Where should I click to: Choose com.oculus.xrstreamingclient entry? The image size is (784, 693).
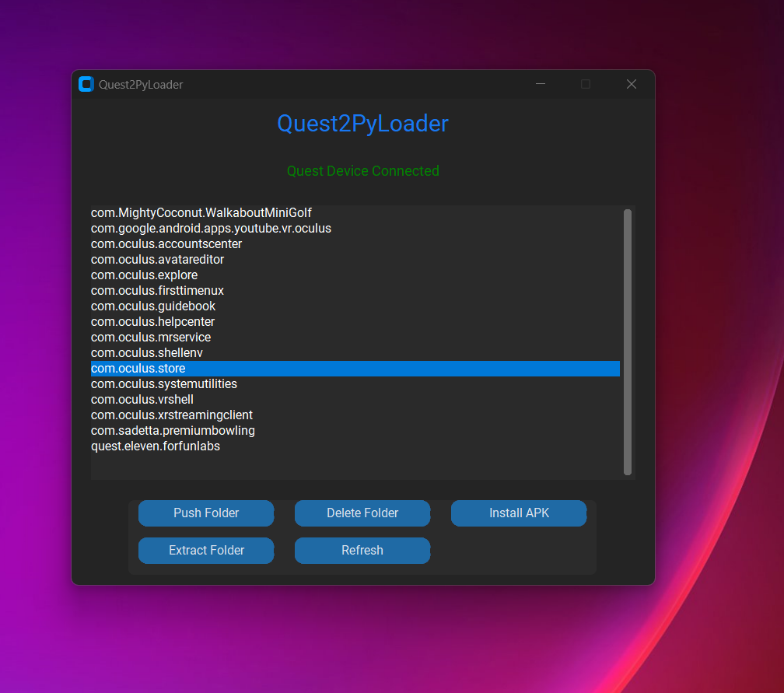pos(355,415)
